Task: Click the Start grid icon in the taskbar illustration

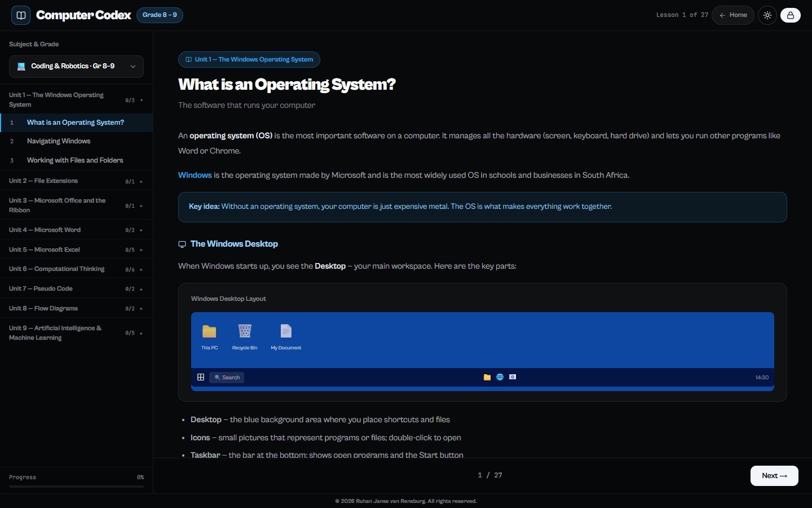Action: point(200,377)
